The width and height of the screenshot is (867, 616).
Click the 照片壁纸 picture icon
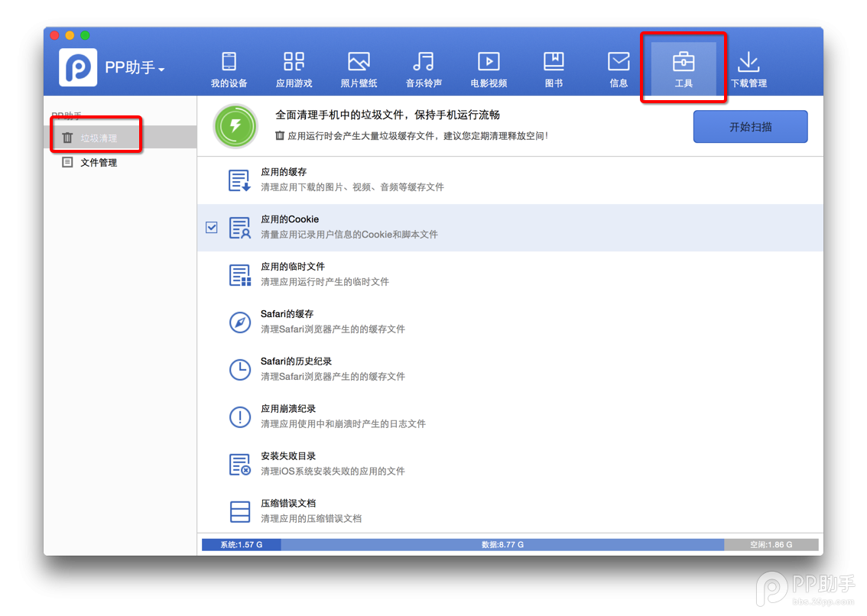pos(359,61)
